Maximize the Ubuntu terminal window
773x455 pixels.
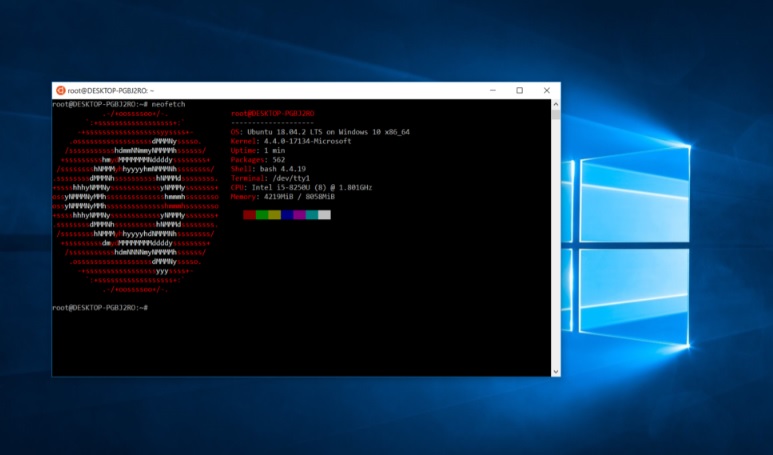[x=520, y=91]
